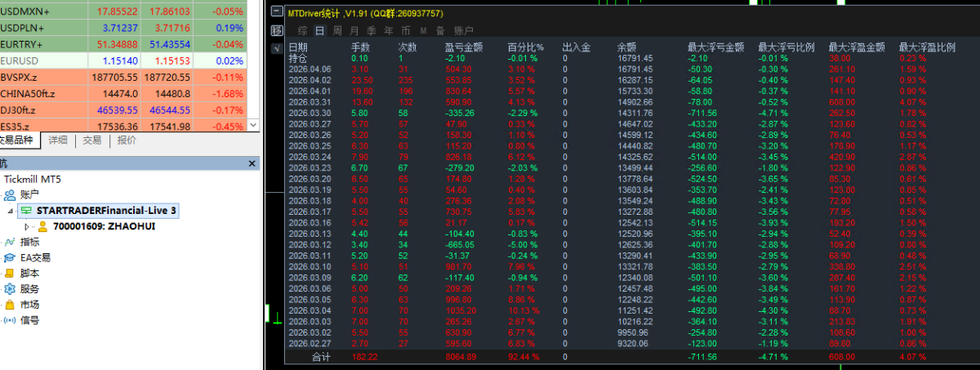
Task: Click the 信号 signals icon
Action: [x=10, y=319]
